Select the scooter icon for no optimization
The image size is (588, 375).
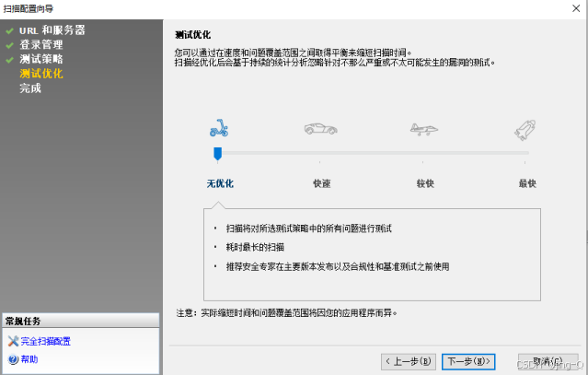coord(219,128)
